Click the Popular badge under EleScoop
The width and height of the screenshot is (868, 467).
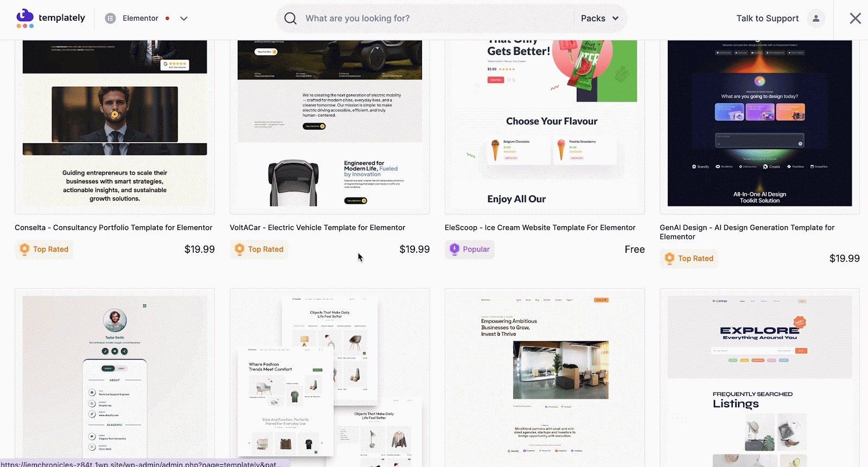click(470, 250)
